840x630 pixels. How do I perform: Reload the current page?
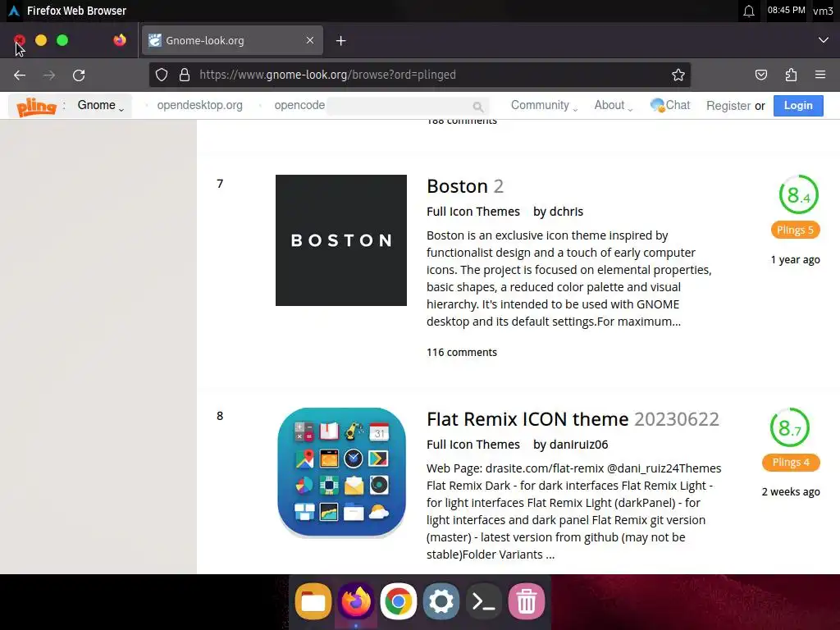[x=79, y=75]
